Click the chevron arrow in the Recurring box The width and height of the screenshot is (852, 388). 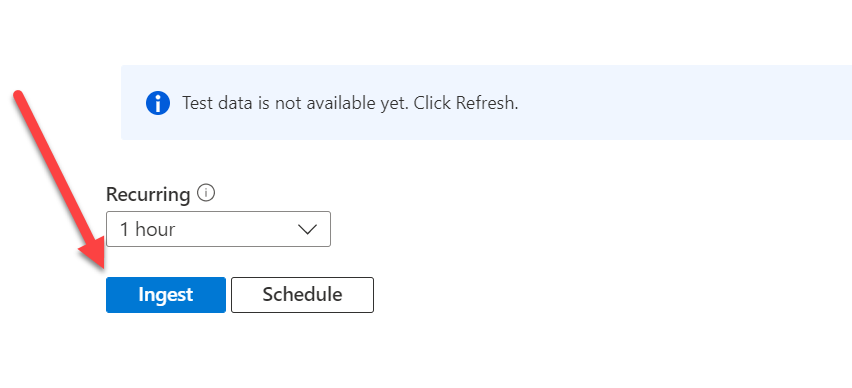coord(308,229)
